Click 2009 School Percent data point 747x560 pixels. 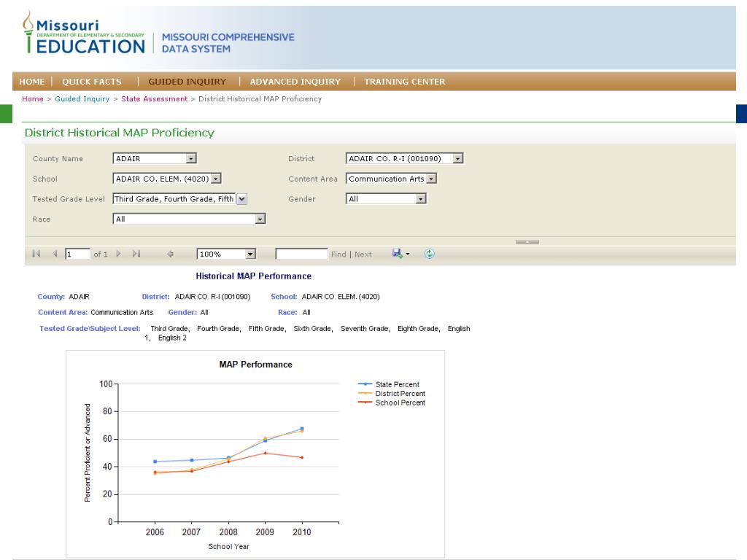click(x=266, y=454)
